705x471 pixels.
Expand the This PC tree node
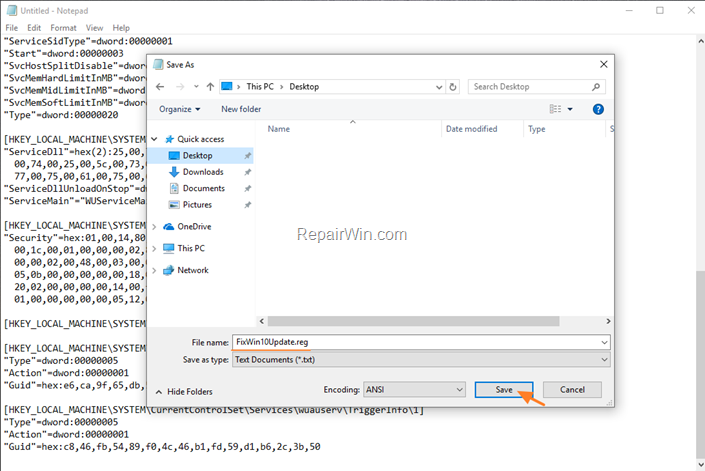[154, 248]
